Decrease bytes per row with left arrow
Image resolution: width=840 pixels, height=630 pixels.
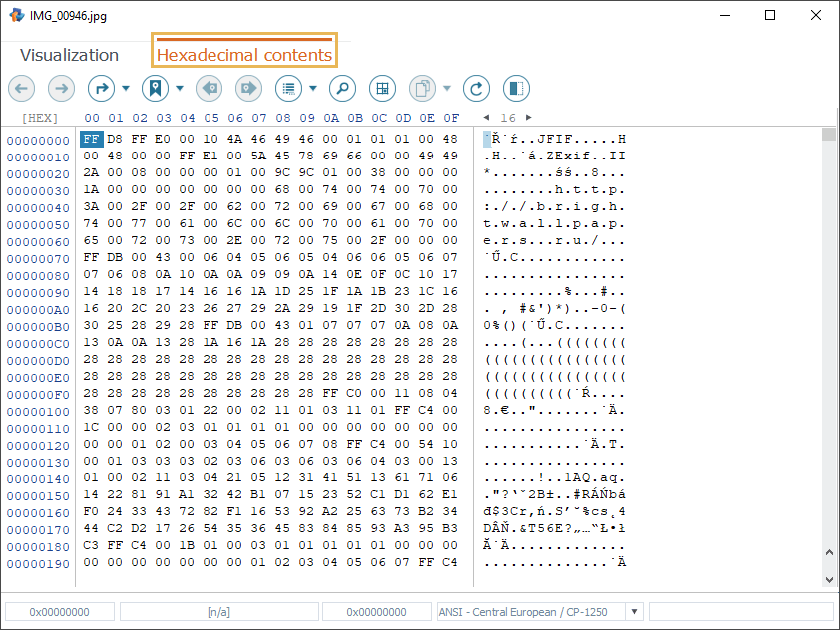click(486, 118)
